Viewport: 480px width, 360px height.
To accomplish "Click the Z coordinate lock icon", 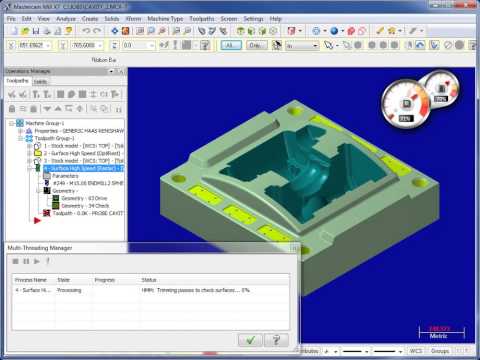I will coord(114,45).
